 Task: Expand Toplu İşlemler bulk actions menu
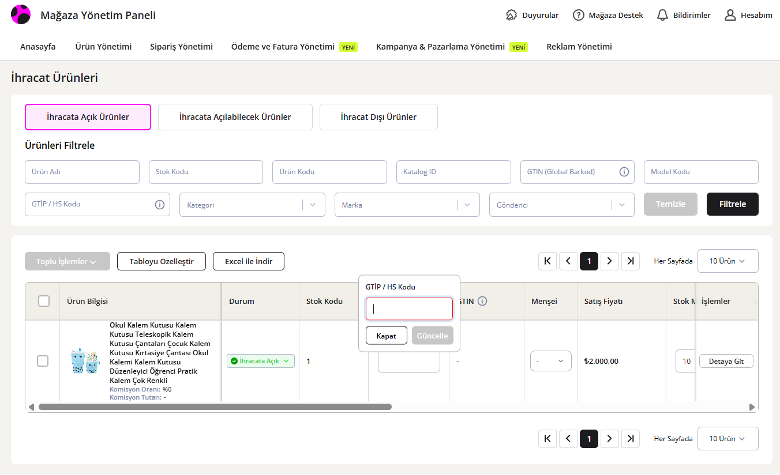coord(67,262)
